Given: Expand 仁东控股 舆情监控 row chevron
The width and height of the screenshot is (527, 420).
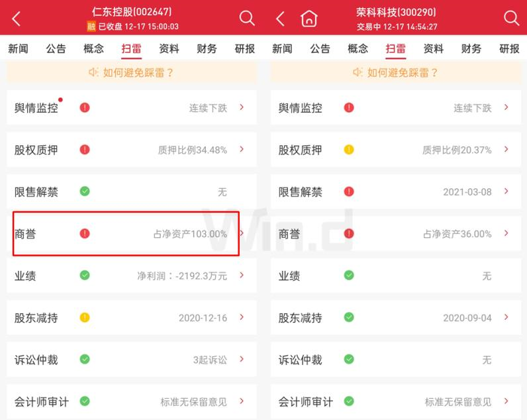Looking at the screenshot, I should (242, 107).
